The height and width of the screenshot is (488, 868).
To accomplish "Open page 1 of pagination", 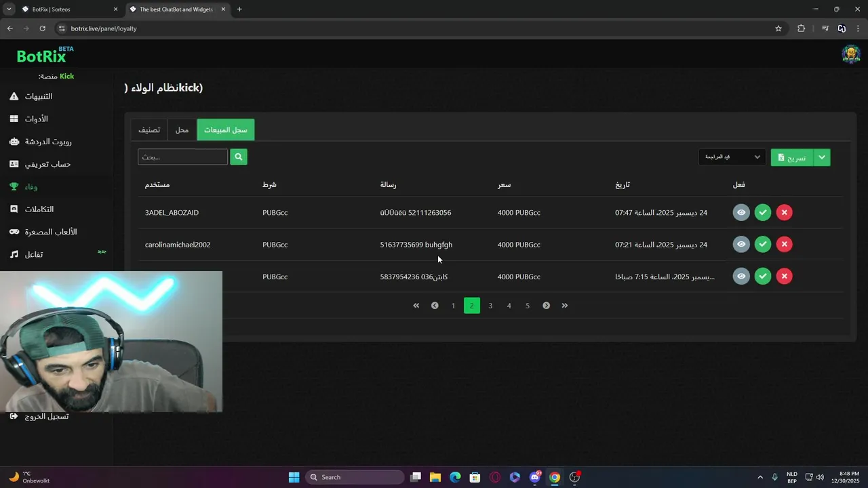I will [x=453, y=306].
